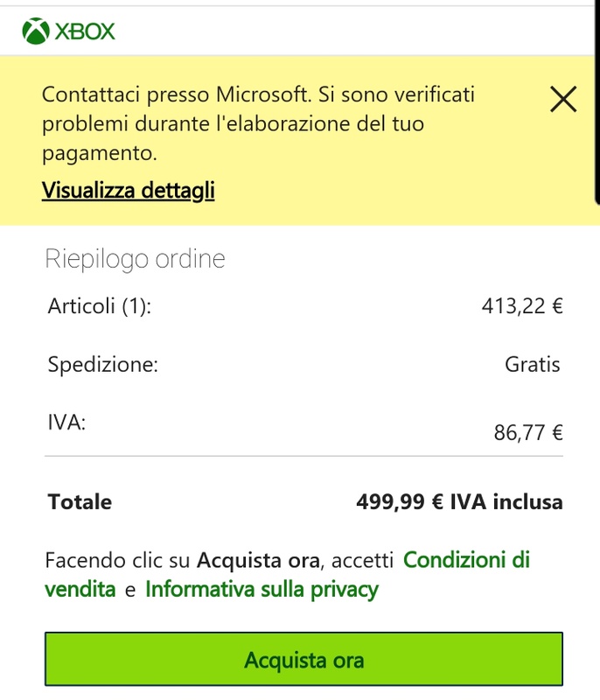Click the 413,22 € items price
The image size is (600, 700).
click(x=521, y=306)
